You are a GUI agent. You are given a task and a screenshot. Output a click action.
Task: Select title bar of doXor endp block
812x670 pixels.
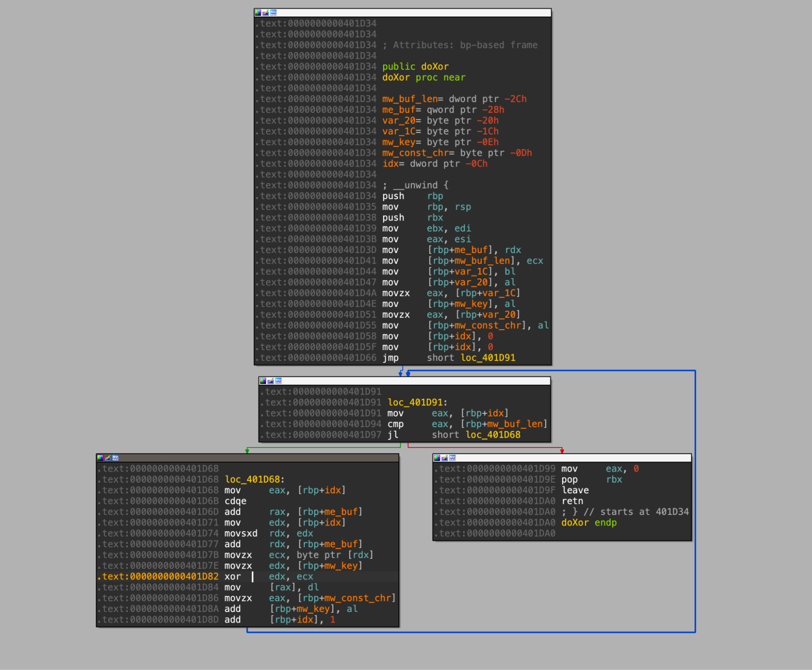pyautogui.click(x=562, y=458)
